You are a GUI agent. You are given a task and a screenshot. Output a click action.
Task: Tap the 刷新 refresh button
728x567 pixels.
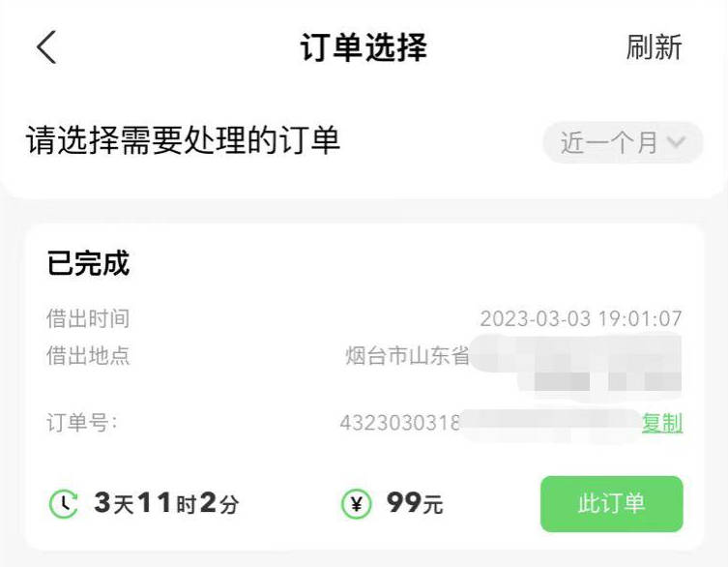point(654,47)
